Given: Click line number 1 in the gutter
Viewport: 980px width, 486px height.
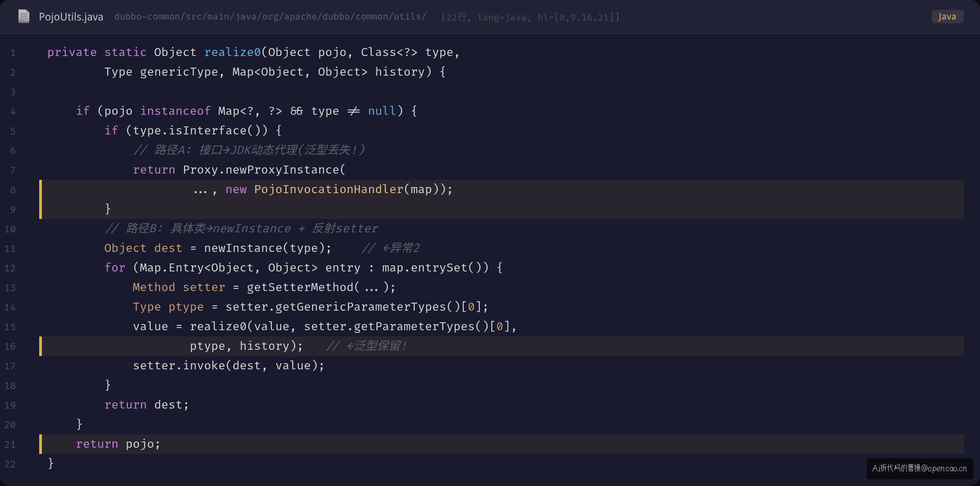Looking at the screenshot, I should [13, 53].
